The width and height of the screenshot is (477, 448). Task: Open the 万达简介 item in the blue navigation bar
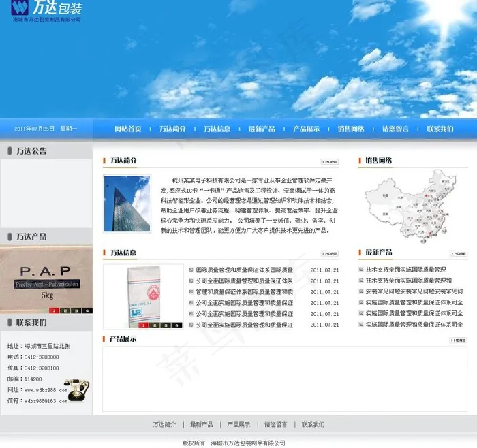pos(172,129)
